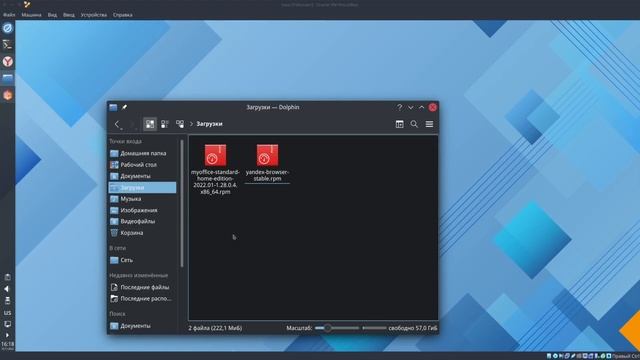This screenshot has width=640, height=360.
Task: Switch US keyboard layout indicator
Action: point(7,313)
